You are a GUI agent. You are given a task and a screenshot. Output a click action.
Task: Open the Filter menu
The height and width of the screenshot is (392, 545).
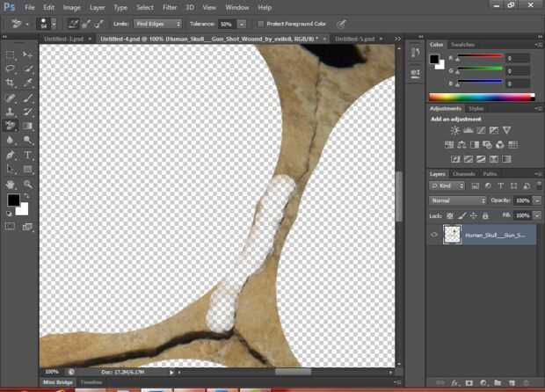(x=170, y=7)
